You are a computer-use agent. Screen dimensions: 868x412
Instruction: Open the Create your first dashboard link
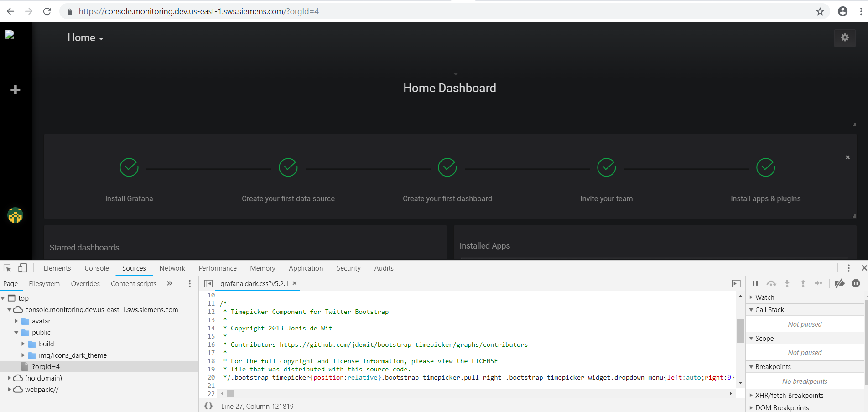(447, 198)
